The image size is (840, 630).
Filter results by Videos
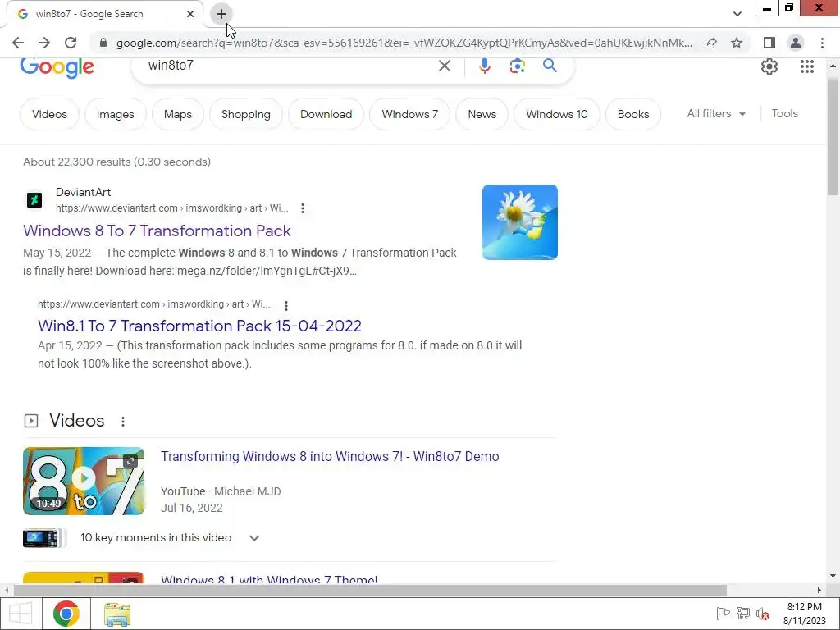pos(49,114)
